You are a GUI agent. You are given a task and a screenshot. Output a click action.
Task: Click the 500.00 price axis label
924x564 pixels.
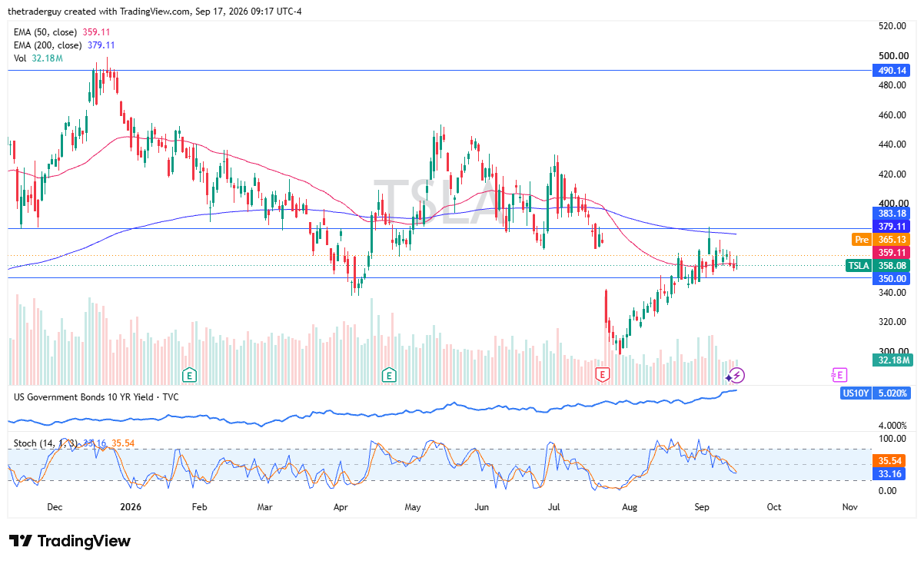892,56
